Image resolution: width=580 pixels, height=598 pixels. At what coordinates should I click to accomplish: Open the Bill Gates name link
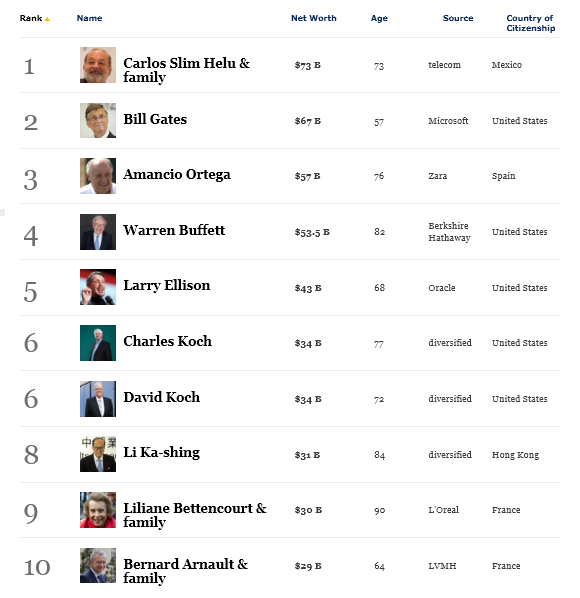(x=155, y=119)
